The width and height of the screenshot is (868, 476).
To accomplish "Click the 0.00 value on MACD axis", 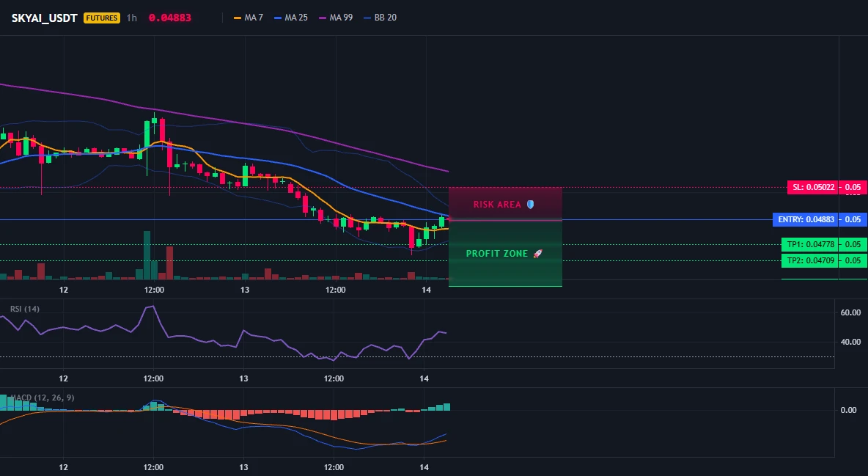I will click(848, 410).
